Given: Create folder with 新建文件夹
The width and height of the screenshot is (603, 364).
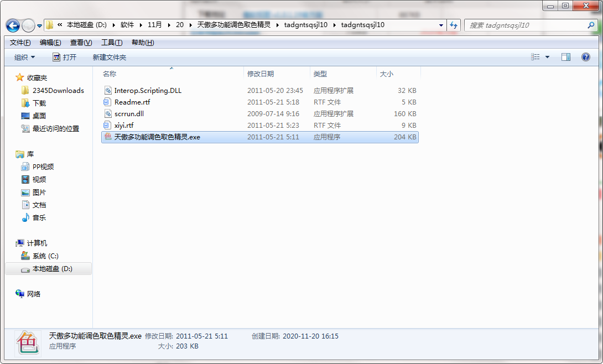Looking at the screenshot, I should click(109, 58).
